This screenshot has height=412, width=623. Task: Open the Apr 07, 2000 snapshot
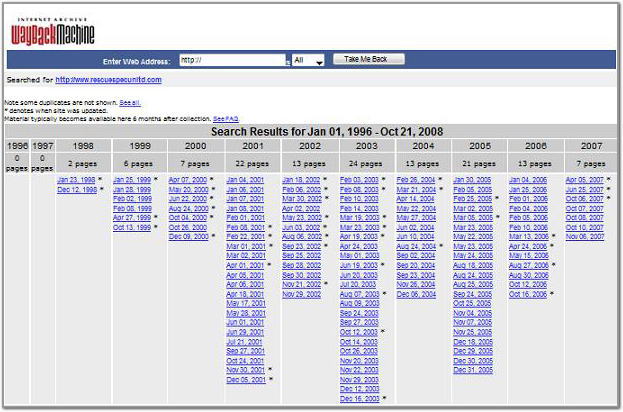coord(188,179)
